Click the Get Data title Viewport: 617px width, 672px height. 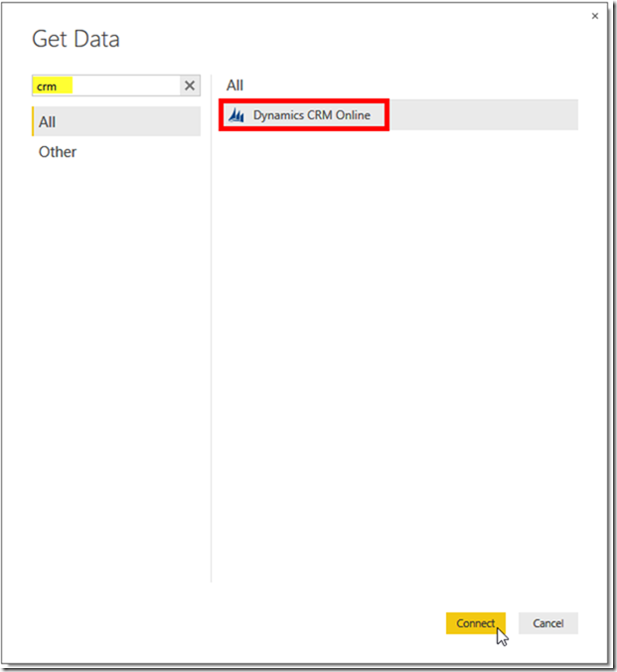click(76, 39)
